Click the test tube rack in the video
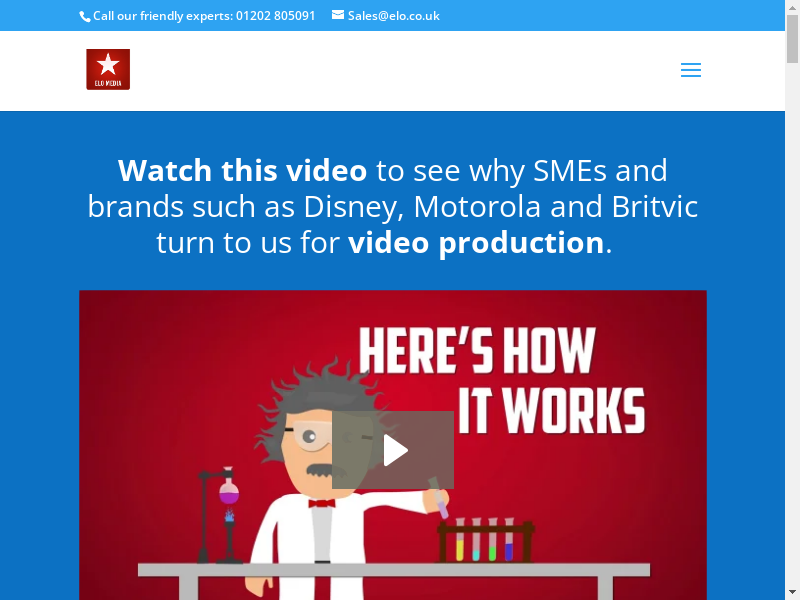This screenshot has width=800, height=600. coord(485,542)
